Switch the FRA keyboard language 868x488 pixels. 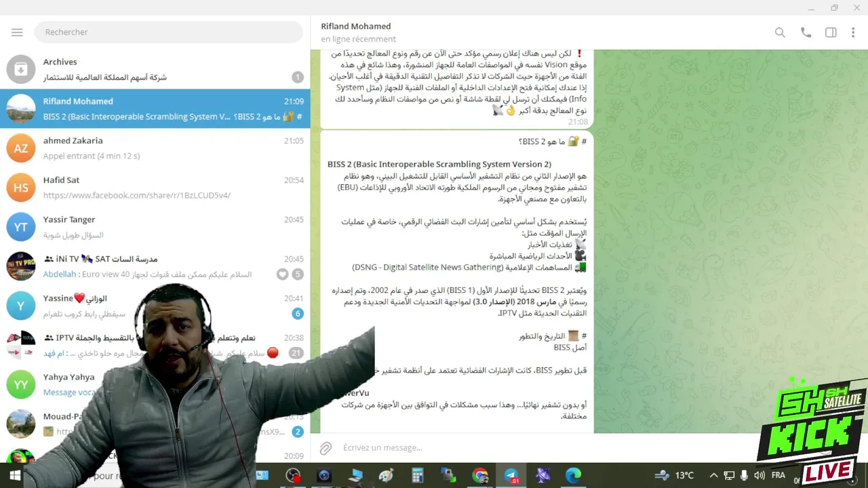click(778, 475)
